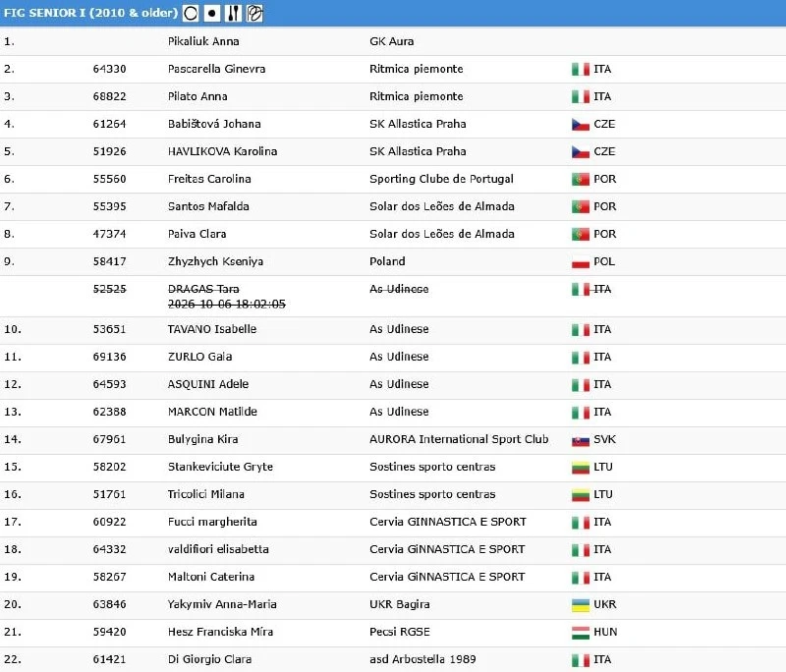Image resolution: width=786 pixels, height=672 pixels.
Task: Click the Ukrainian flag in Yakymiv Anna-Maria's row
Action: [x=581, y=605]
